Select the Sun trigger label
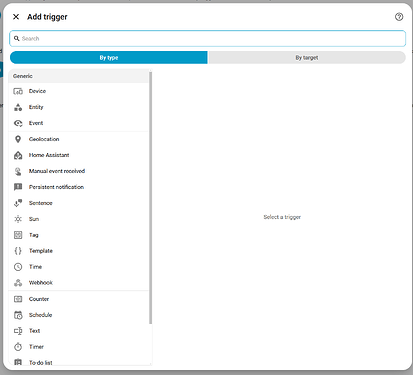413x375 pixels. (34, 219)
